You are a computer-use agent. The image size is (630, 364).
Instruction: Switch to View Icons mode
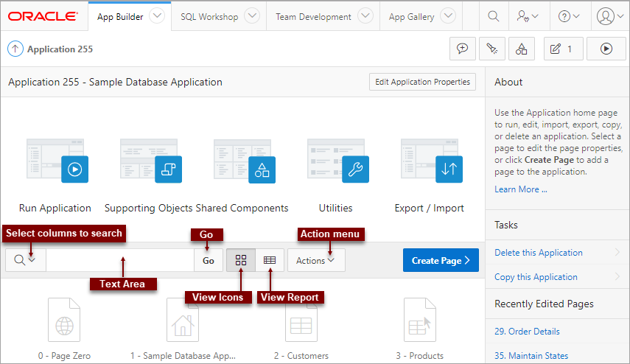pos(241,260)
